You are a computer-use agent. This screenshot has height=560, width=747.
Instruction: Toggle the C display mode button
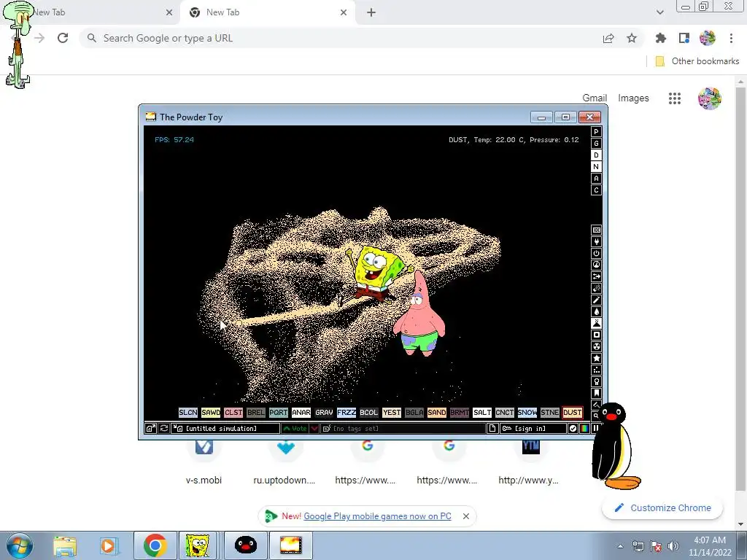point(596,190)
